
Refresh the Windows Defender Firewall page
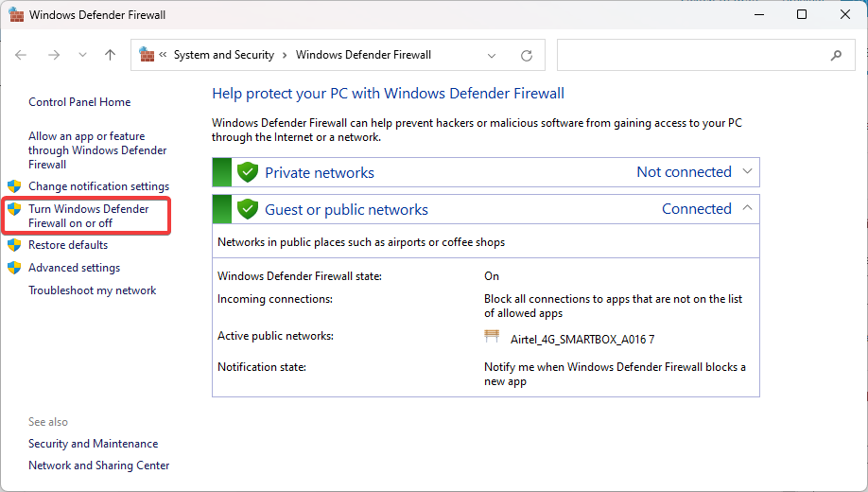(x=527, y=56)
